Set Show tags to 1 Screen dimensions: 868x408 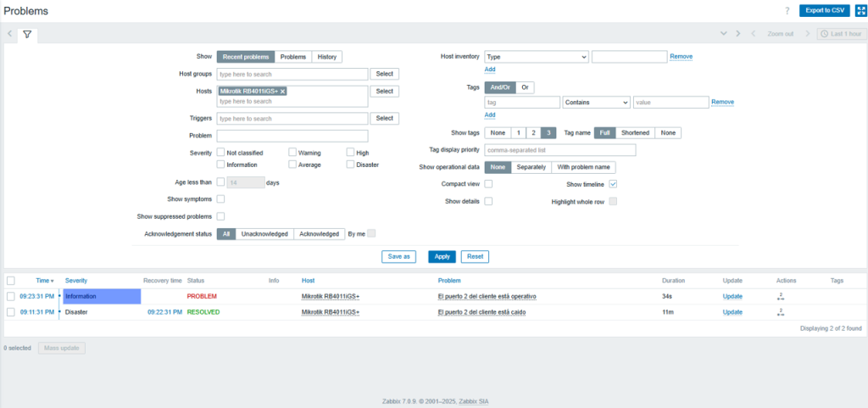(518, 133)
